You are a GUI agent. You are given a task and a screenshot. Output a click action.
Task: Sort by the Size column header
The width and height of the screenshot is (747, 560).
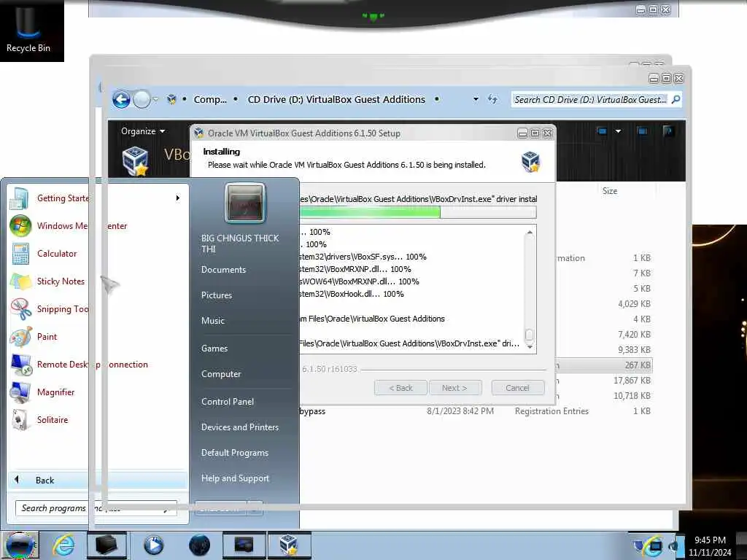pyautogui.click(x=610, y=191)
